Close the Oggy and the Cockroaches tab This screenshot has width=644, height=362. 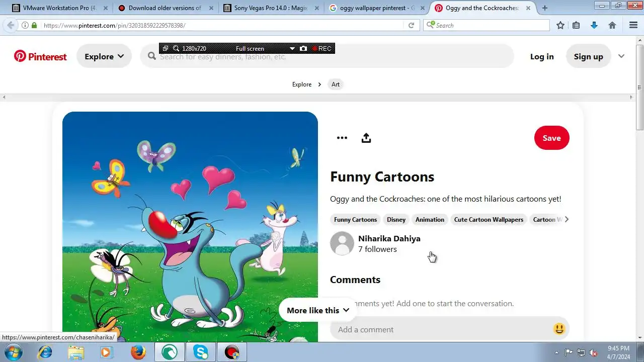(528, 8)
